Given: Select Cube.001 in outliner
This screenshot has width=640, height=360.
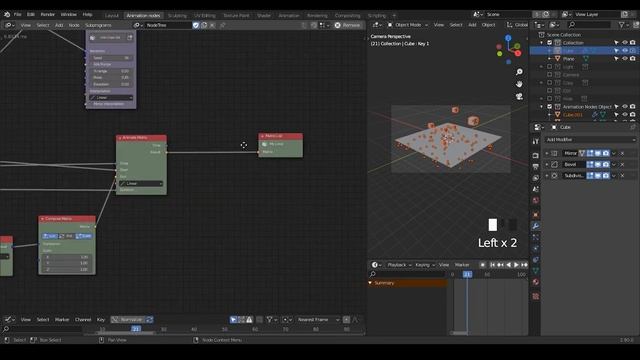Looking at the screenshot, I should [x=573, y=115].
